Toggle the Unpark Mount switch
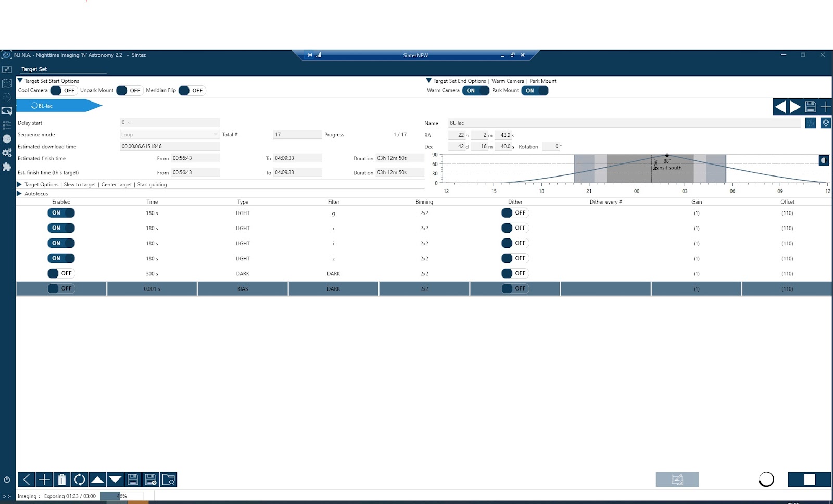The image size is (833, 504). [130, 91]
